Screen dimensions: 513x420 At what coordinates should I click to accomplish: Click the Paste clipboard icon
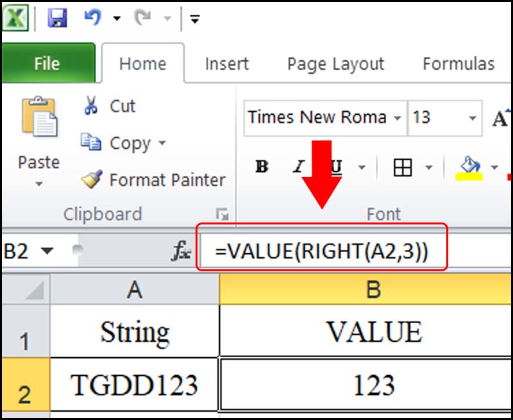39,117
